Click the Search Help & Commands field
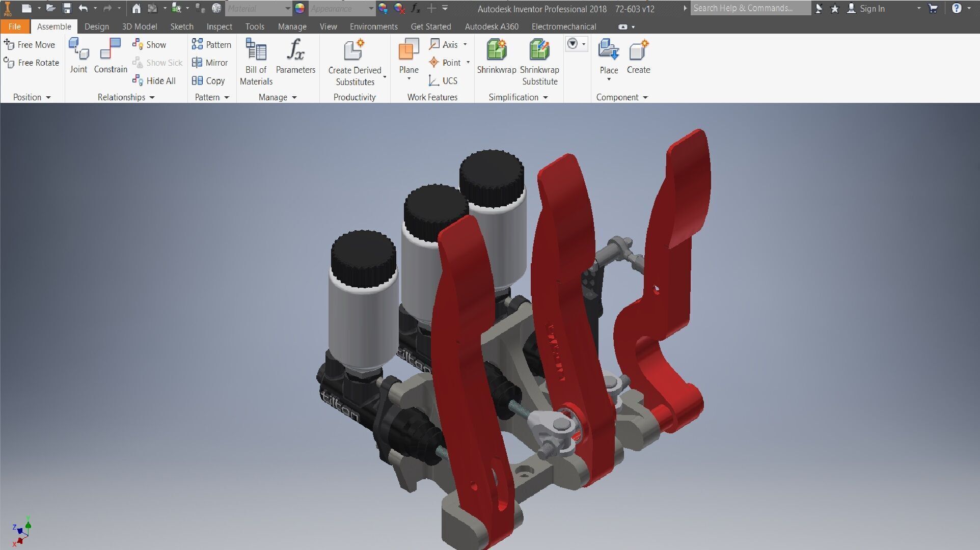Viewport: 980px width, 550px height. (x=750, y=8)
